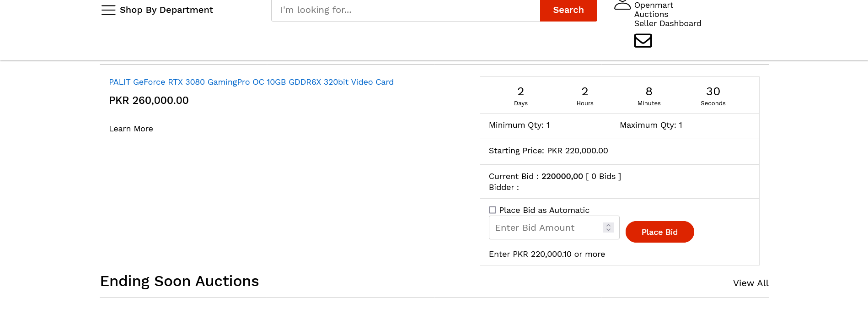Click the Minutes countdown value
868x325 pixels.
tap(649, 92)
